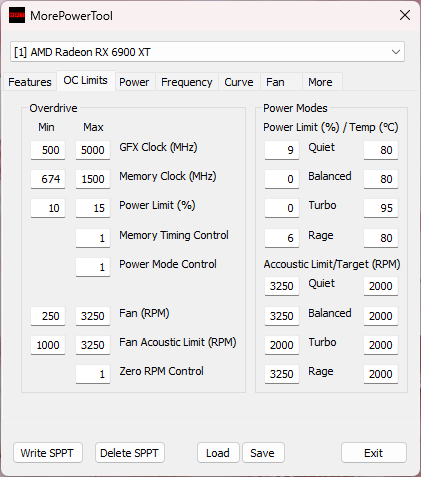Click the Exit button
This screenshot has height=477, width=421.
(x=374, y=453)
